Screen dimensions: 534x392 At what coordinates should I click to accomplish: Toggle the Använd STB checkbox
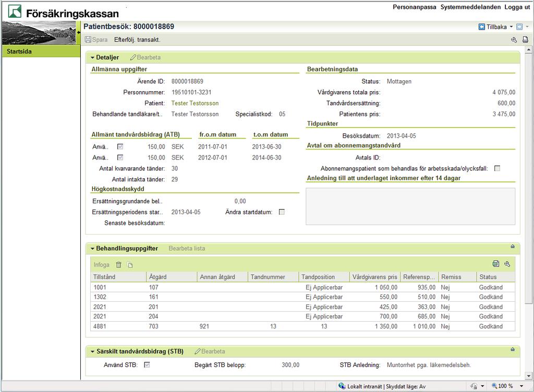[147, 365]
